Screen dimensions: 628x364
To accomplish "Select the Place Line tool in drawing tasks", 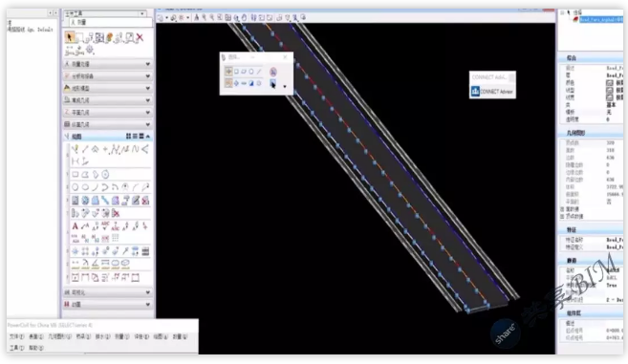I will pos(85,149).
